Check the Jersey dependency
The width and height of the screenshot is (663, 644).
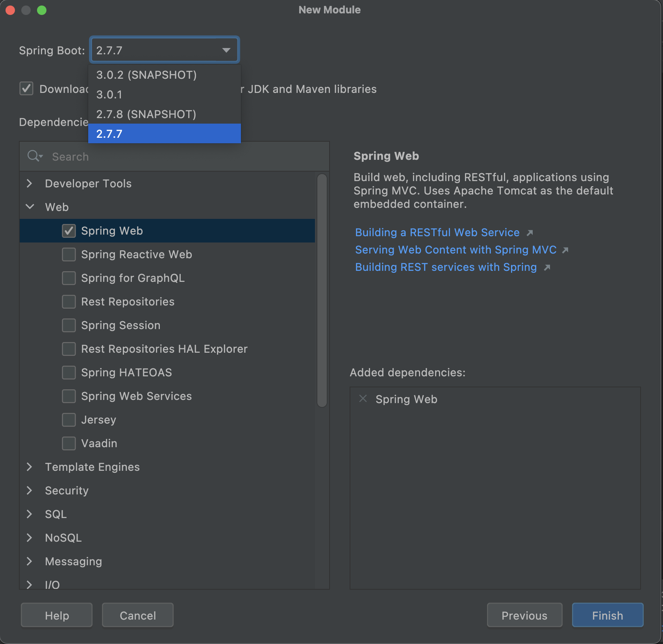(69, 420)
